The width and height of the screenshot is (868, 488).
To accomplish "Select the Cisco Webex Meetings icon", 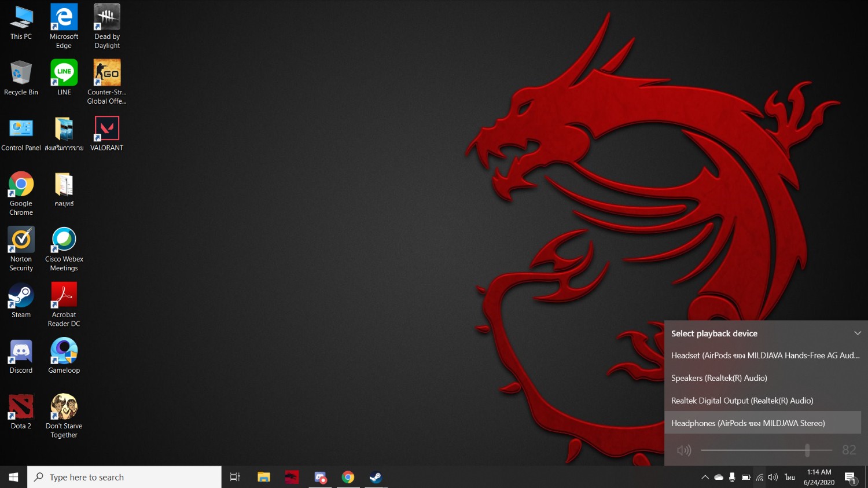I will 64,248.
